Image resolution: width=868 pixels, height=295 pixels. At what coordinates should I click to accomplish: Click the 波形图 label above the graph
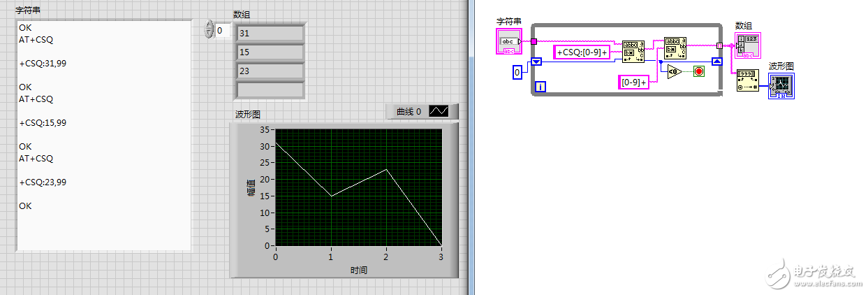click(x=248, y=115)
